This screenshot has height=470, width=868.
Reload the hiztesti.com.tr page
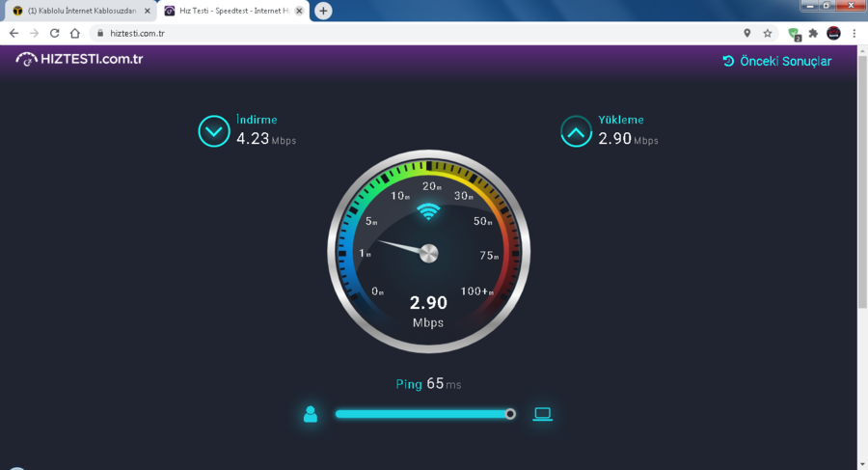pos(54,33)
